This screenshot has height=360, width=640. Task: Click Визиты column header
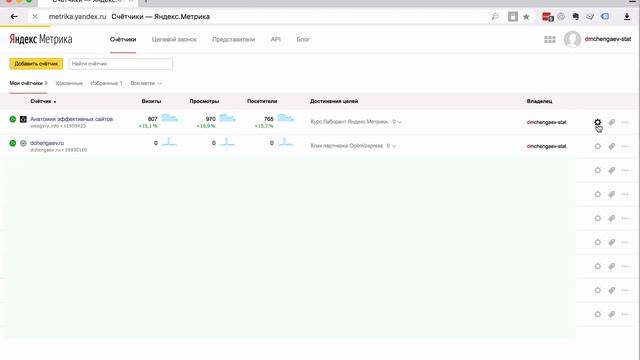tap(151, 101)
